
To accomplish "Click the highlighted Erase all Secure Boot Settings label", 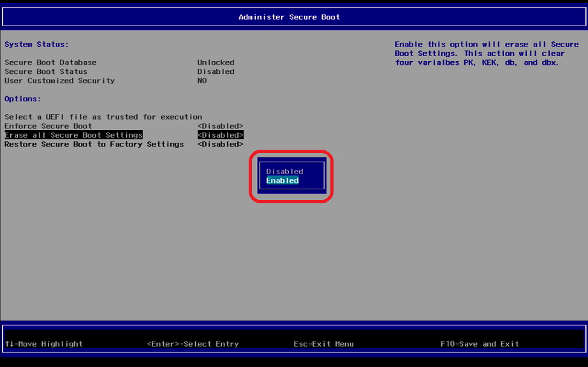I will pos(73,135).
